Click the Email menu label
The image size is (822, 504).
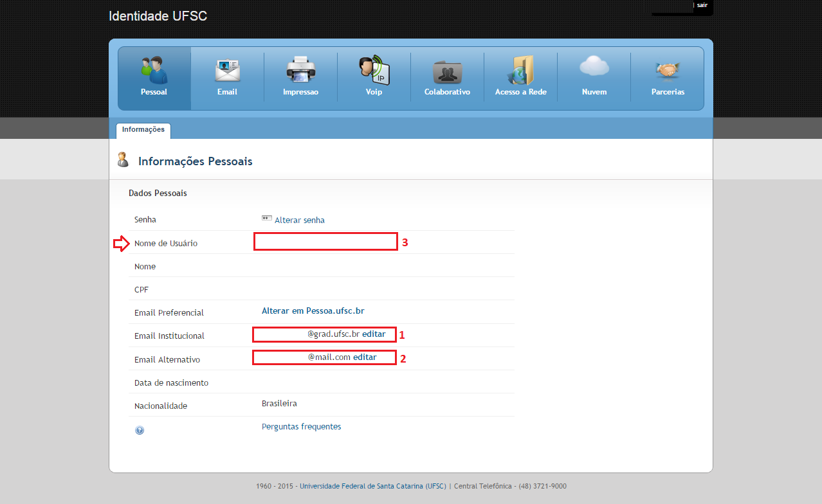(227, 92)
